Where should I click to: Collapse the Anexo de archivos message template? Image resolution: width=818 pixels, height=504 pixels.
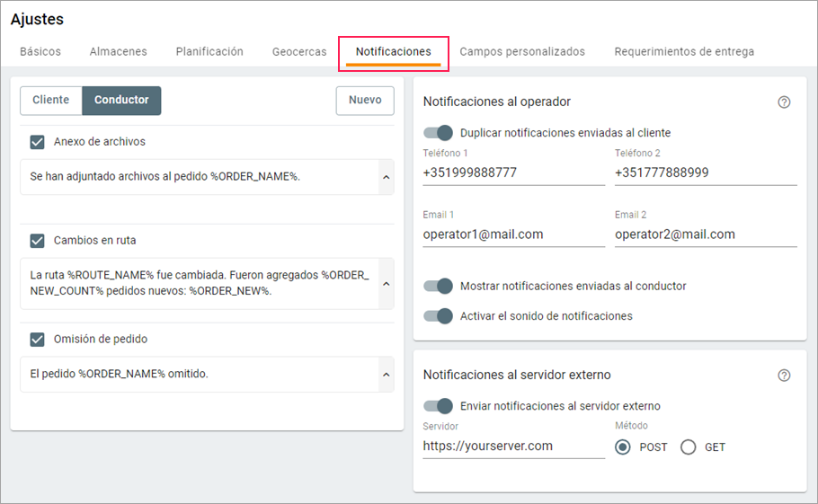[x=386, y=177]
